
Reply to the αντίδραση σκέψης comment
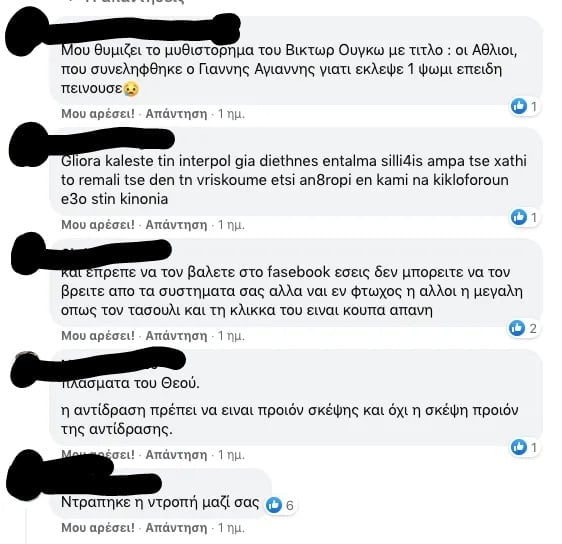[176, 455]
